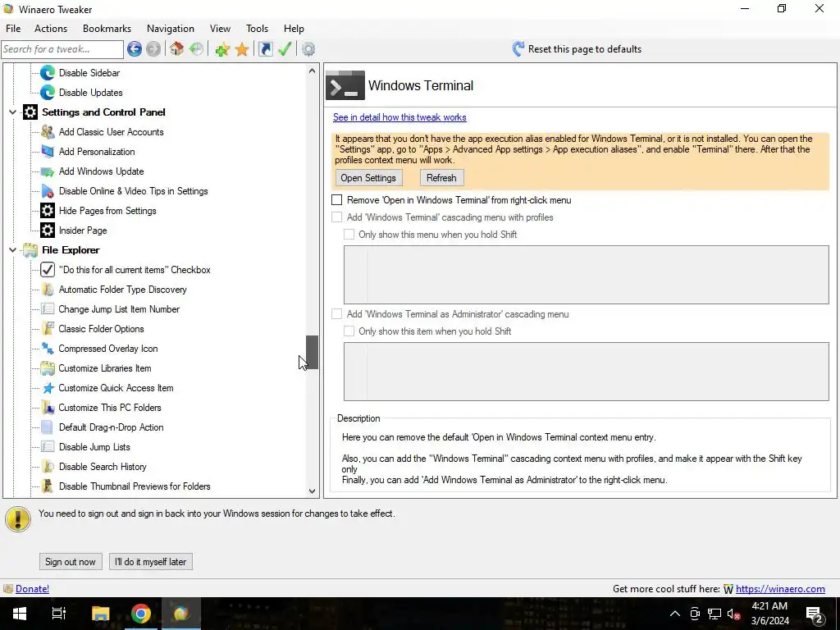Click the Forward navigation arrow icon
840x630 pixels.
click(x=153, y=49)
